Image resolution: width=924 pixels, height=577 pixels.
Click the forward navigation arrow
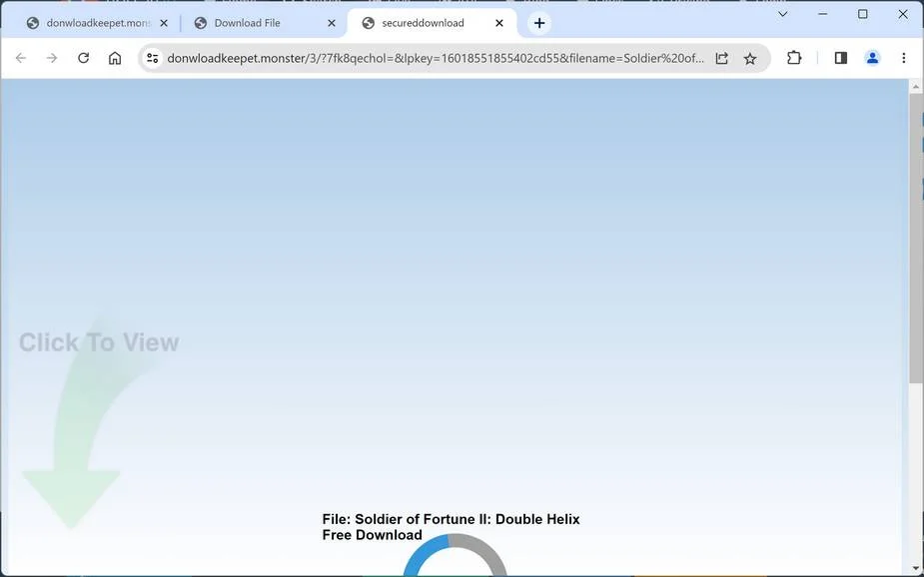coord(52,58)
